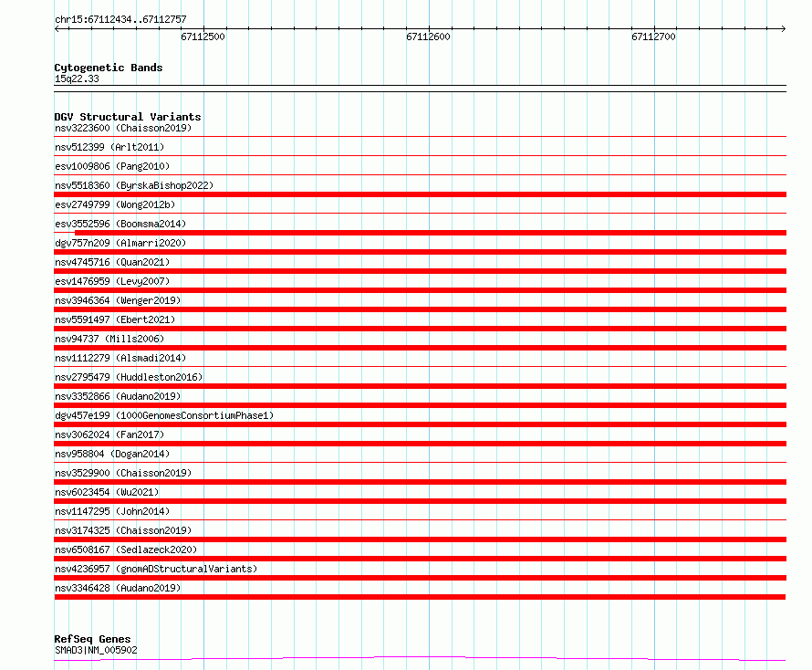Click the nsv3352866 (Audano2019) label

[x=118, y=396]
